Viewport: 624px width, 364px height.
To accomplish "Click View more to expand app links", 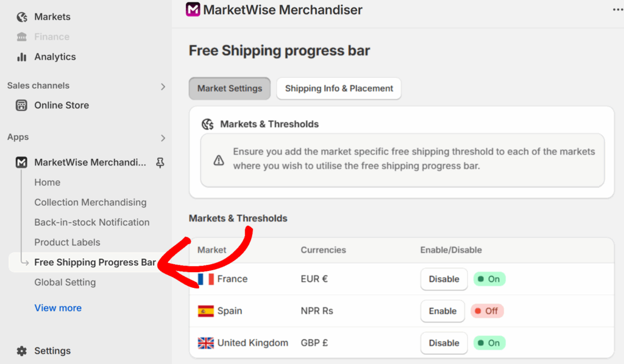I will pyautogui.click(x=58, y=308).
